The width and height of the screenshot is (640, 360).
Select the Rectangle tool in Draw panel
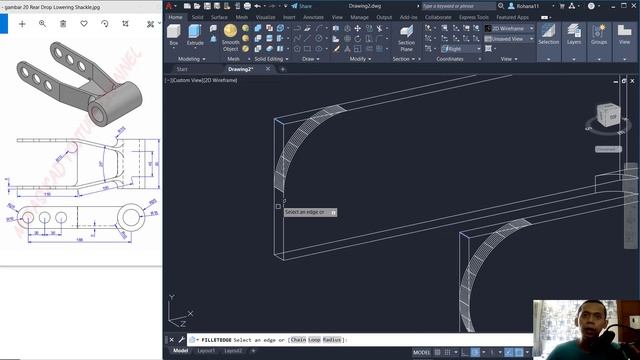(x=307, y=49)
